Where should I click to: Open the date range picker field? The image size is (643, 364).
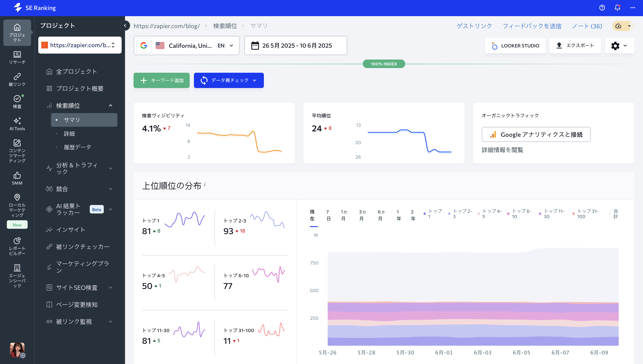[x=296, y=45]
